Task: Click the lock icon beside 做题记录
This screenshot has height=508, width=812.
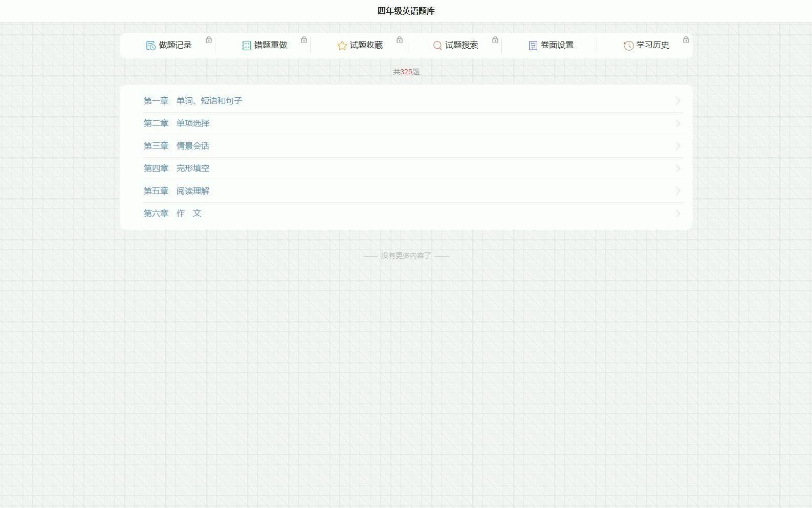Action: pos(209,39)
